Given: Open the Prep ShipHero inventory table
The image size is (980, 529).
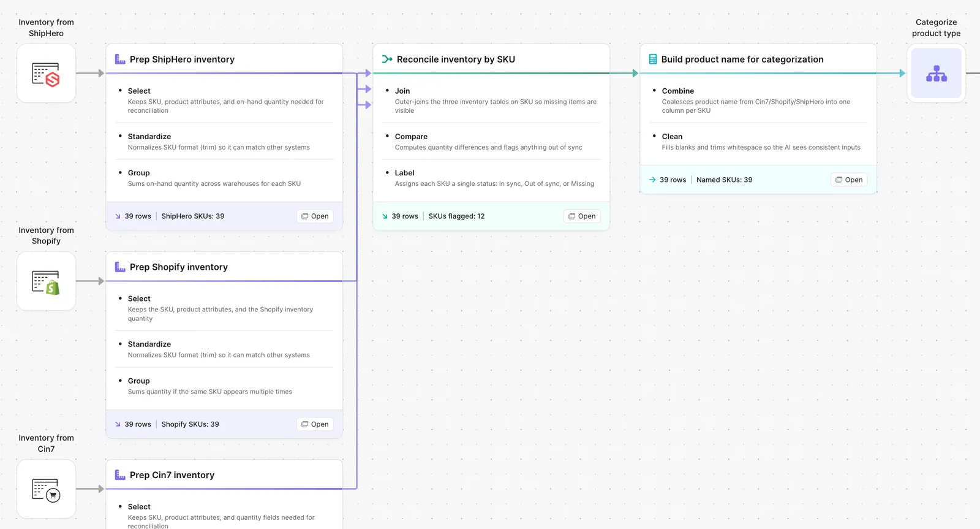Looking at the screenshot, I should [315, 216].
